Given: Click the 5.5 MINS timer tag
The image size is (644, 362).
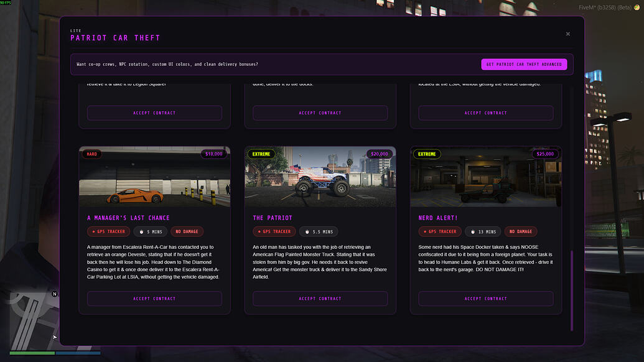Looking at the screenshot, I should click(319, 231).
